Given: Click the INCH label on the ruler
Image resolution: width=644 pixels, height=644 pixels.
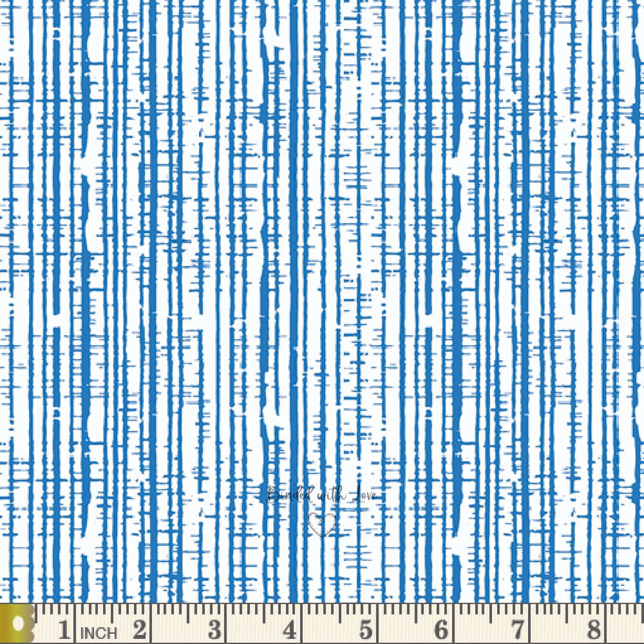Looking at the screenshot, I should point(99,632).
